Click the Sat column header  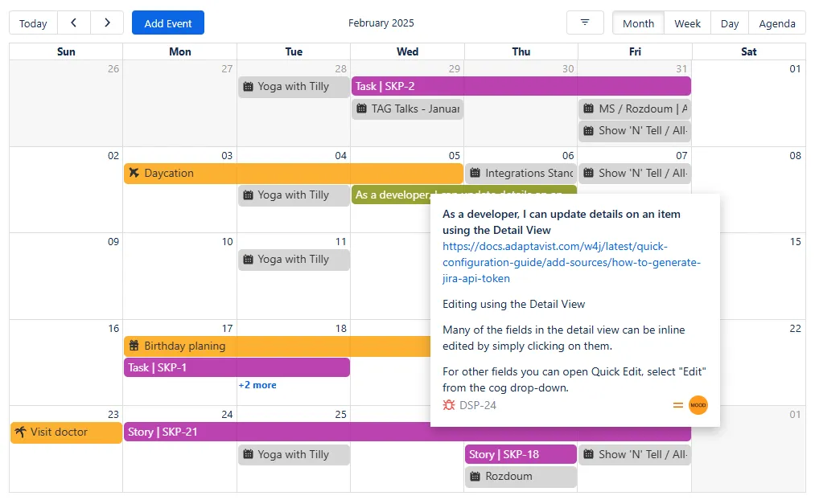(x=749, y=51)
